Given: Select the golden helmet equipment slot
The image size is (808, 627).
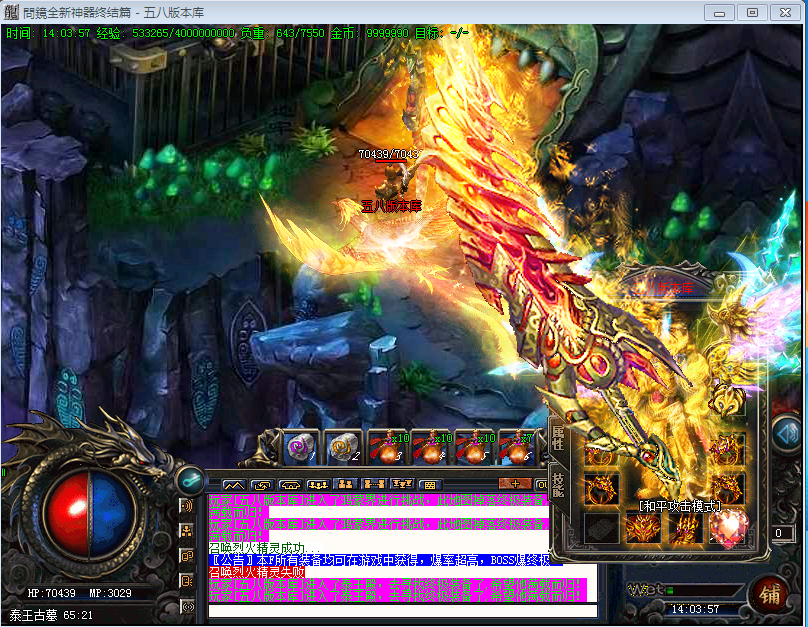Looking at the screenshot, I should tap(727, 401).
